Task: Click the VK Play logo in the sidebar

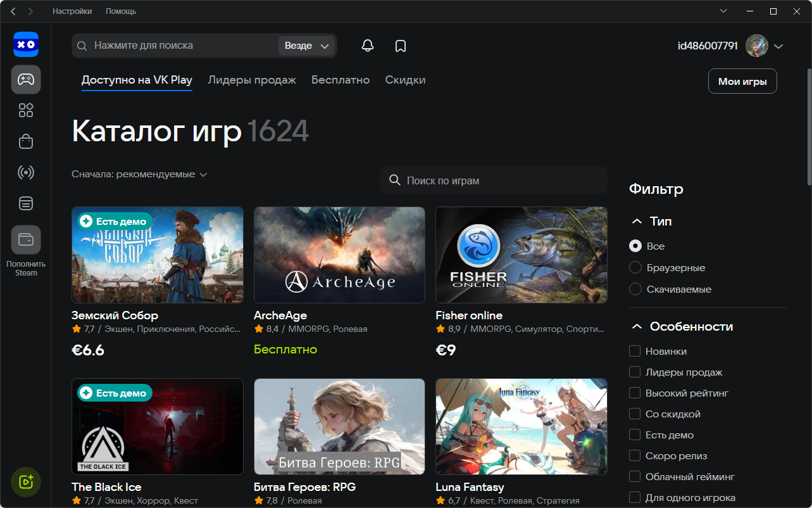Action: (26, 44)
